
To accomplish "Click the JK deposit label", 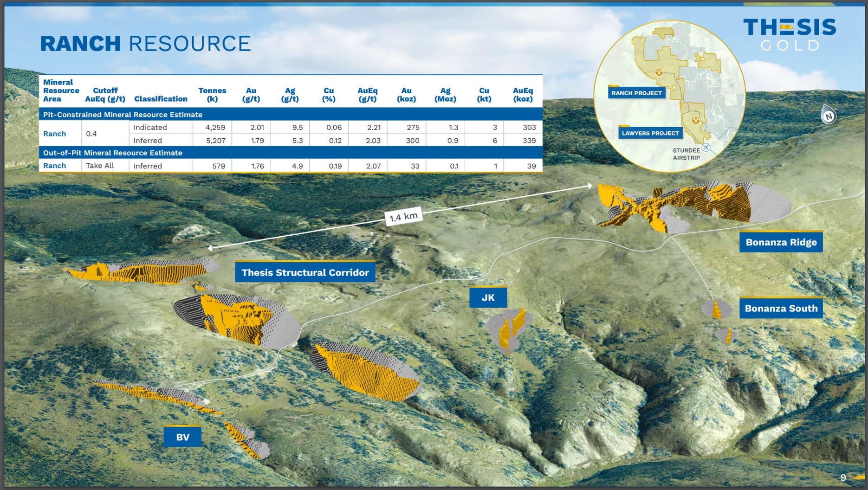I will [488, 297].
